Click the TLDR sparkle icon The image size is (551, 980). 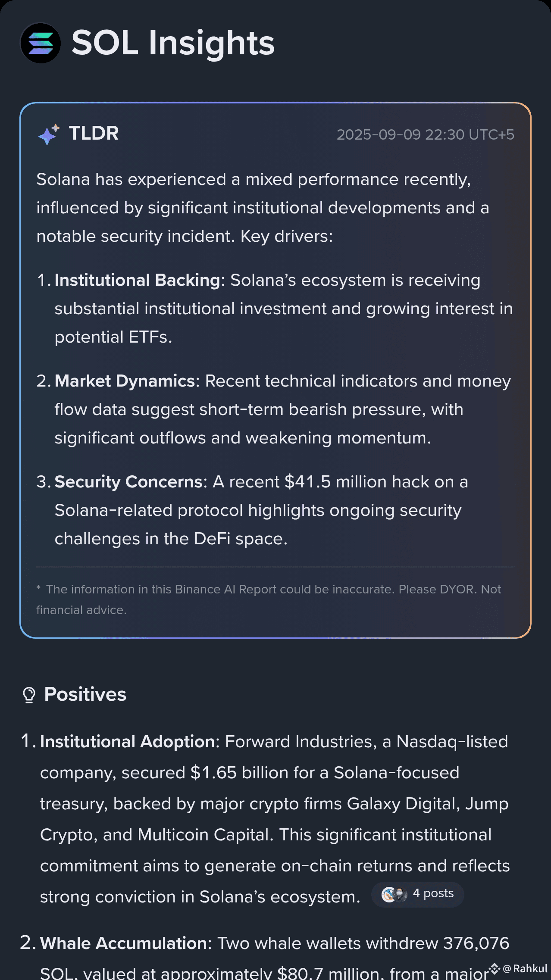(49, 134)
